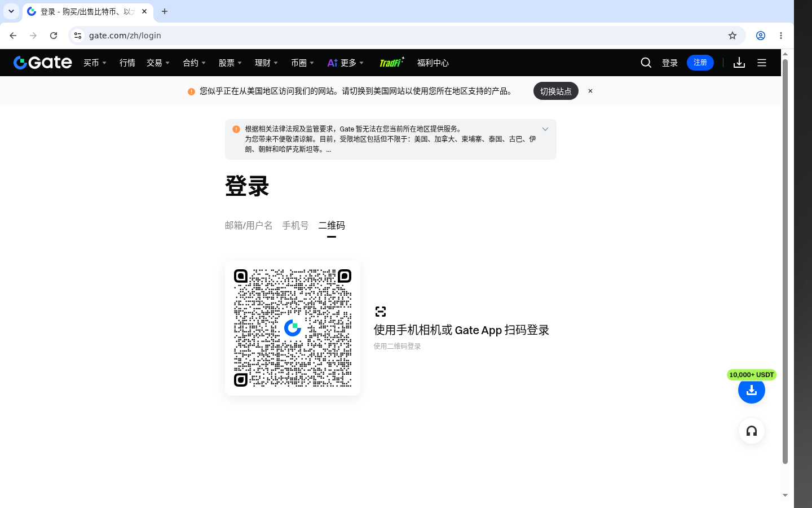Click the address bar URL field
The image size is (812, 508).
click(x=406, y=36)
